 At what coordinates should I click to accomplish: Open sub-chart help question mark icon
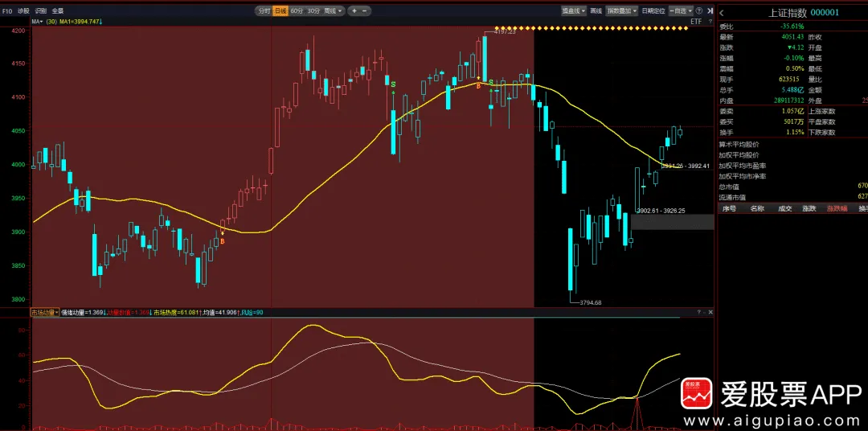click(x=698, y=313)
